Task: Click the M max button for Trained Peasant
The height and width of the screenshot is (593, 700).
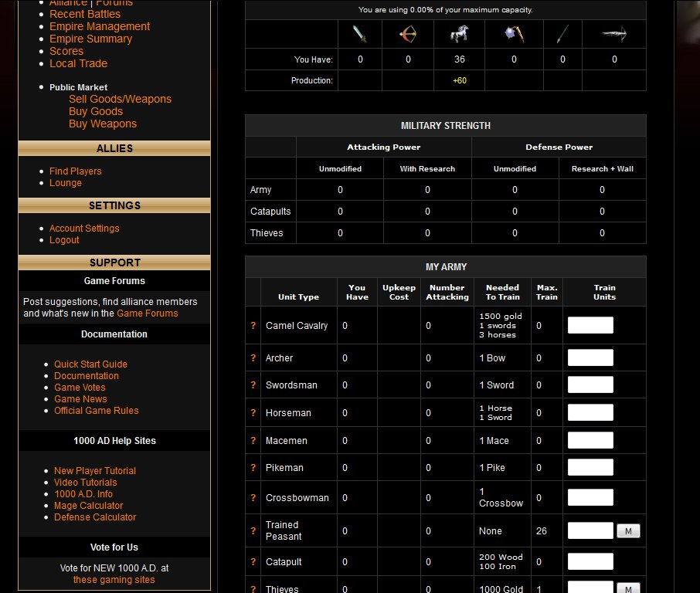Action: (x=627, y=531)
